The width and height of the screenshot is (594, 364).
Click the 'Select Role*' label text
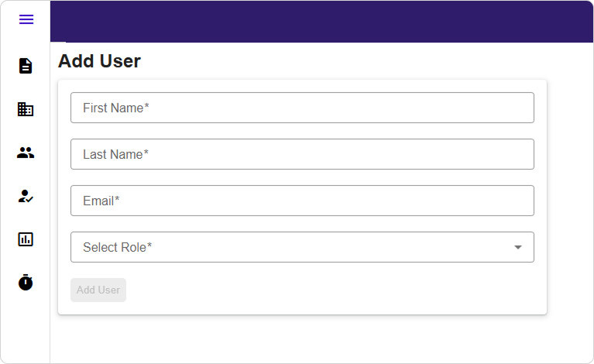[117, 247]
